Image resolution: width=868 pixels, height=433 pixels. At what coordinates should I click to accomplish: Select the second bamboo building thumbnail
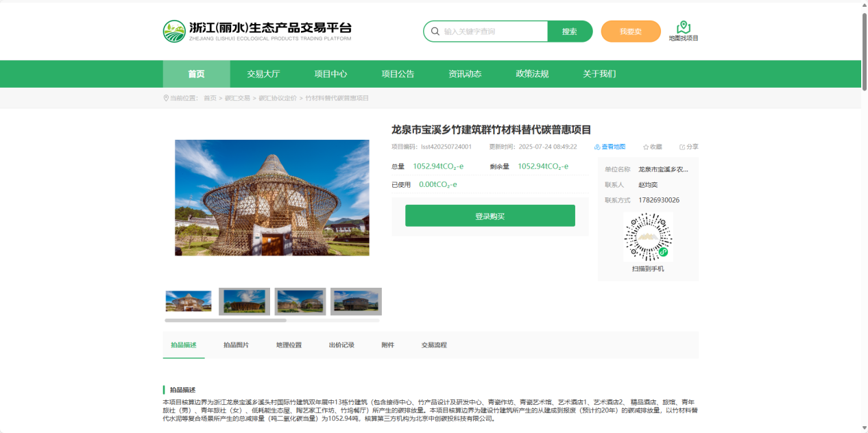(244, 301)
